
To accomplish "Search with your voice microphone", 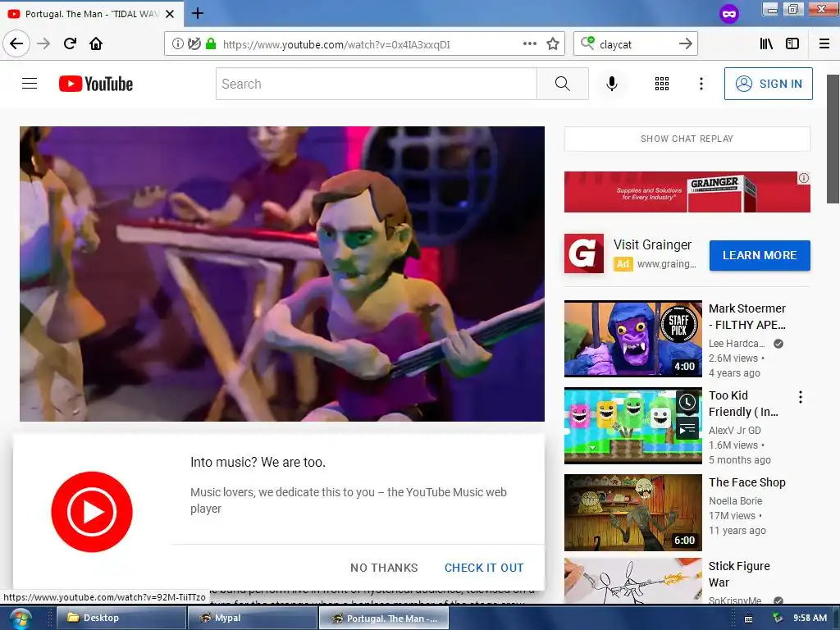I will [612, 84].
